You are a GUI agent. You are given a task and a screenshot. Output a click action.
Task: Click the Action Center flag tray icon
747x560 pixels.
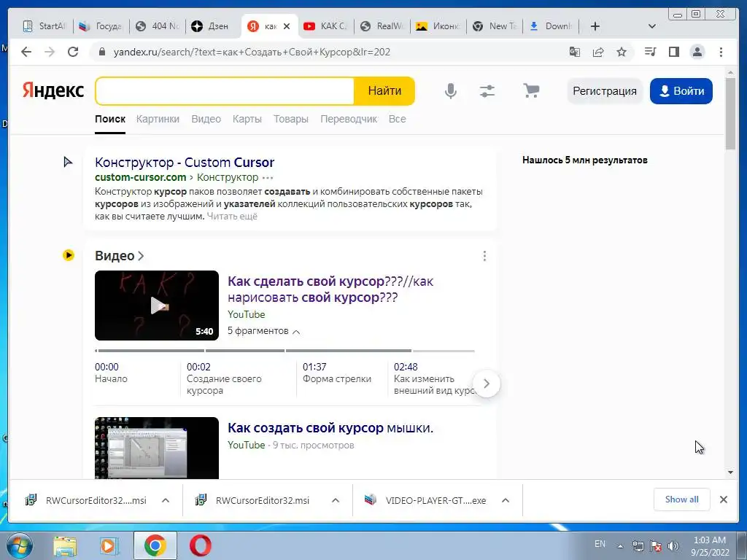tap(656, 545)
